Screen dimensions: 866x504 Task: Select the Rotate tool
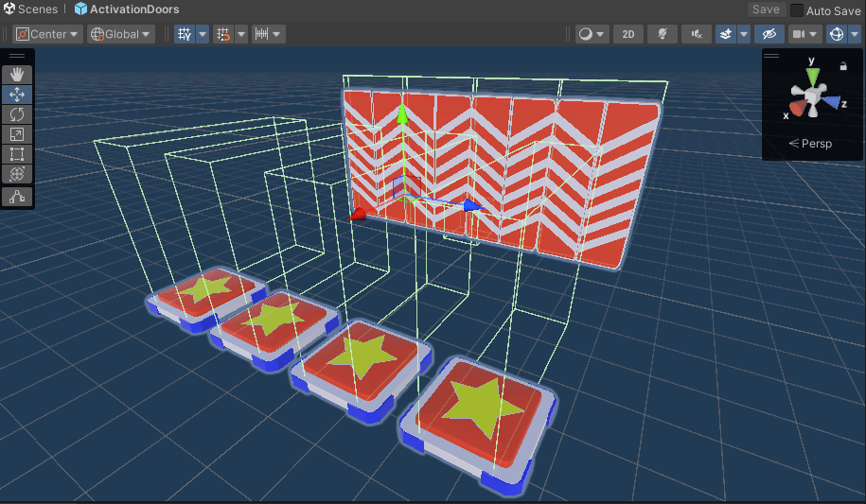[x=17, y=114]
